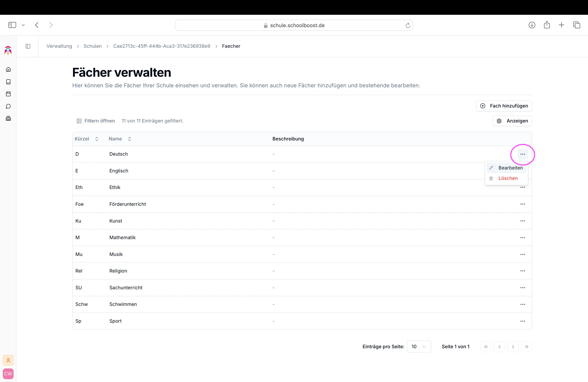
Task: Click the orange user profile icon
Action: 8,360
